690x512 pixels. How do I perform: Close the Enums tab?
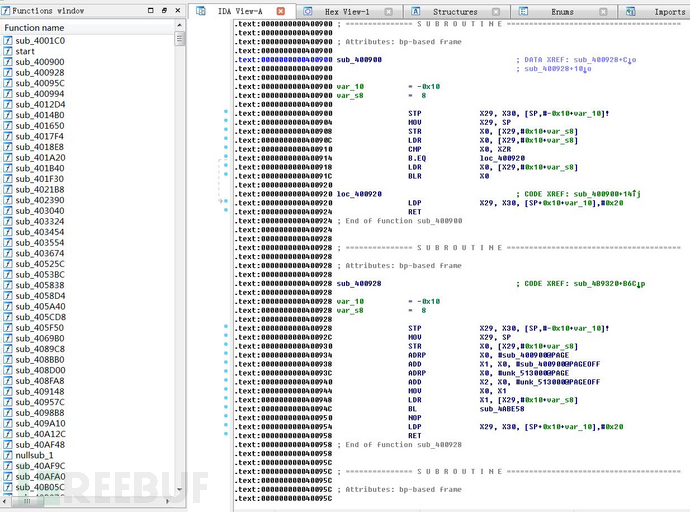[603, 12]
